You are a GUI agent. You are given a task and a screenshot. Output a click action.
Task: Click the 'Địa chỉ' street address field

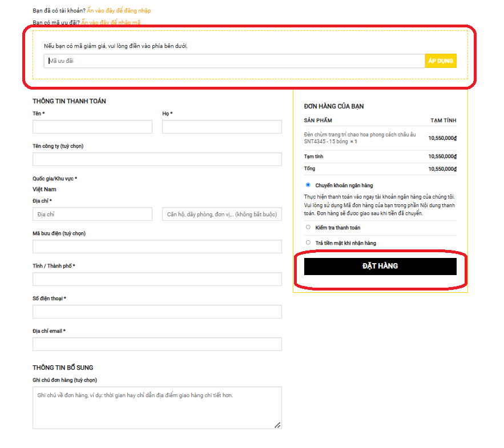coord(92,214)
